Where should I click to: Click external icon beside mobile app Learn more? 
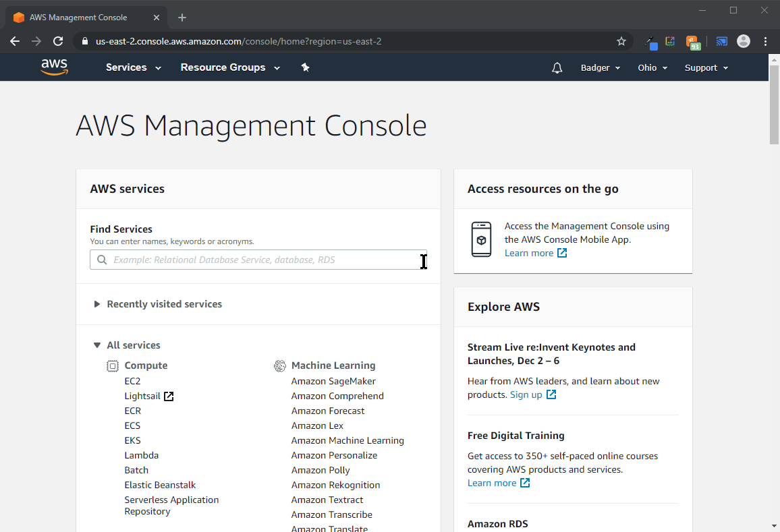tap(562, 253)
